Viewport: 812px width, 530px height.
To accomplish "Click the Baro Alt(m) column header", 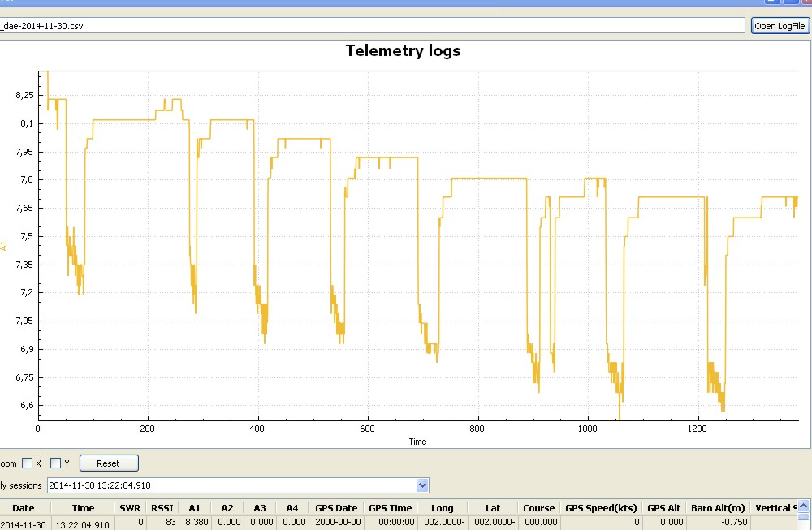I will [718, 508].
